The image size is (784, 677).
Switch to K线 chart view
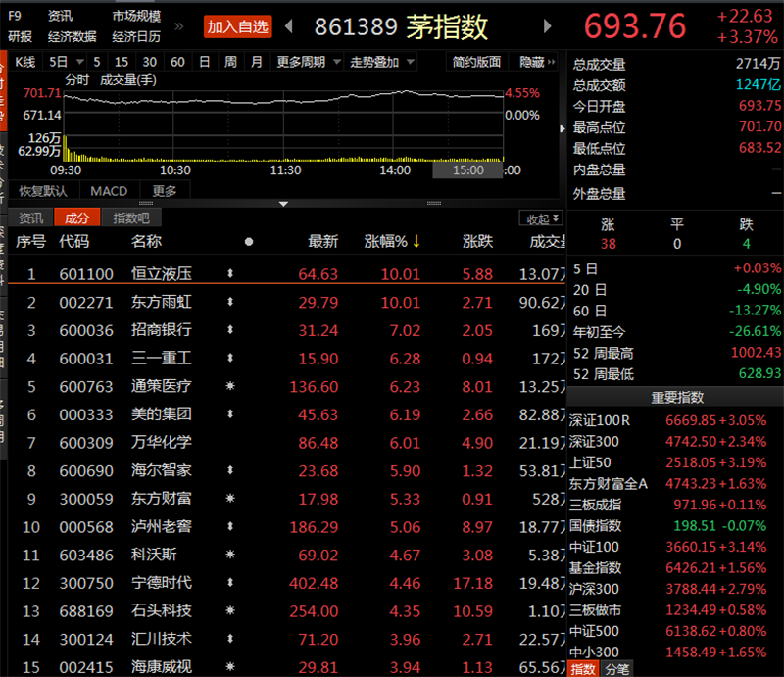pos(25,62)
